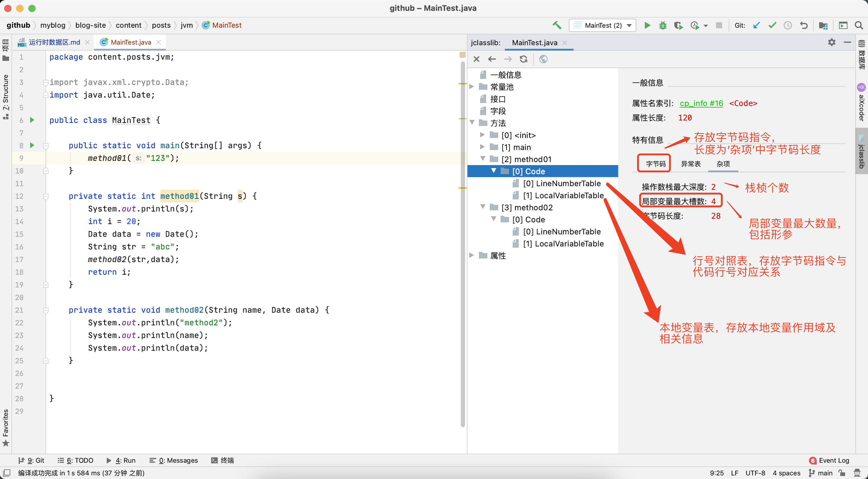Run MainTest with the green play button
The width and height of the screenshot is (868, 479).
tap(647, 25)
